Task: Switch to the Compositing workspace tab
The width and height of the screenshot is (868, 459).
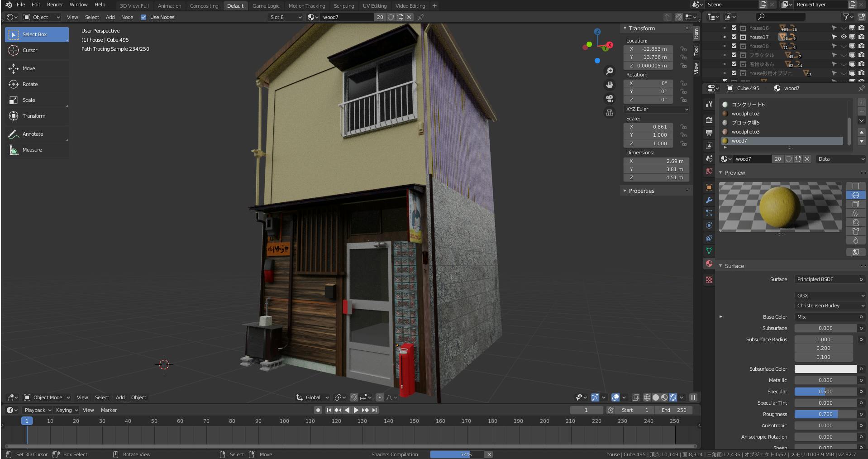Action: [x=204, y=6]
